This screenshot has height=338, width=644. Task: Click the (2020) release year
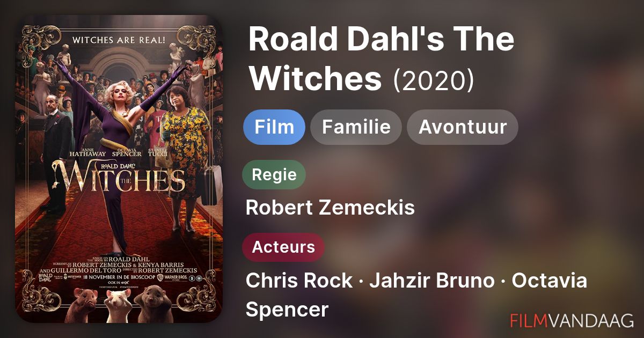pyautogui.click(x=434, y=81)
